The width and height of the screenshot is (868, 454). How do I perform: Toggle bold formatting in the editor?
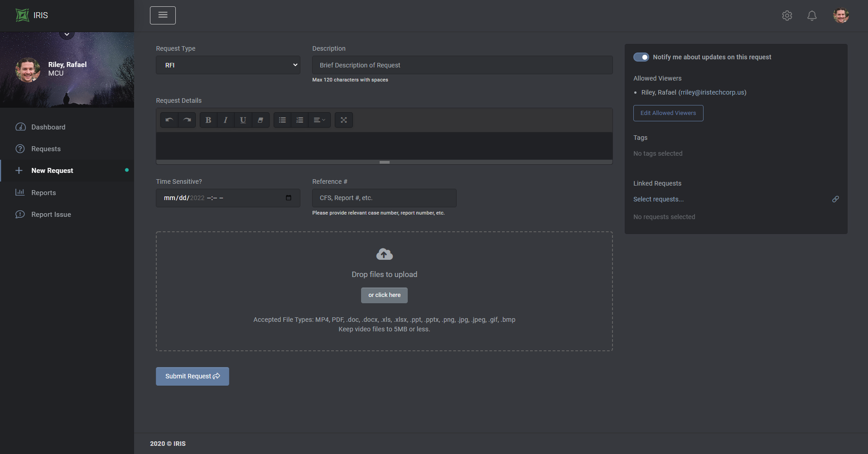pos(208,120)
